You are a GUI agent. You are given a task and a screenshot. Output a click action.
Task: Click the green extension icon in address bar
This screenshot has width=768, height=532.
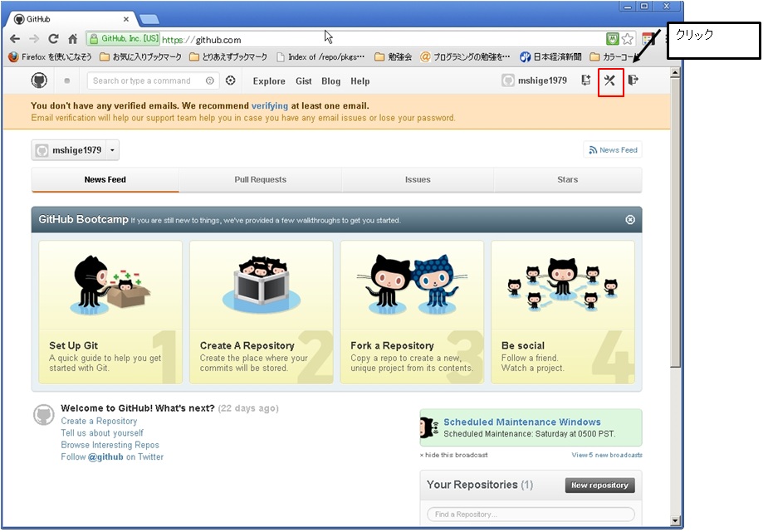[612, 39]
